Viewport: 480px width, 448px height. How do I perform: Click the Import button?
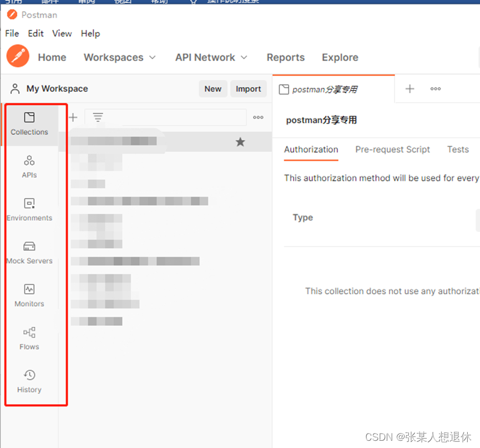click(x=248, y=89)
